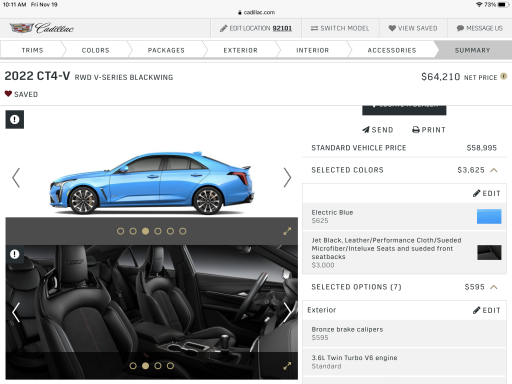Expand exterior image to fullscreen

[x=287, y=231]
